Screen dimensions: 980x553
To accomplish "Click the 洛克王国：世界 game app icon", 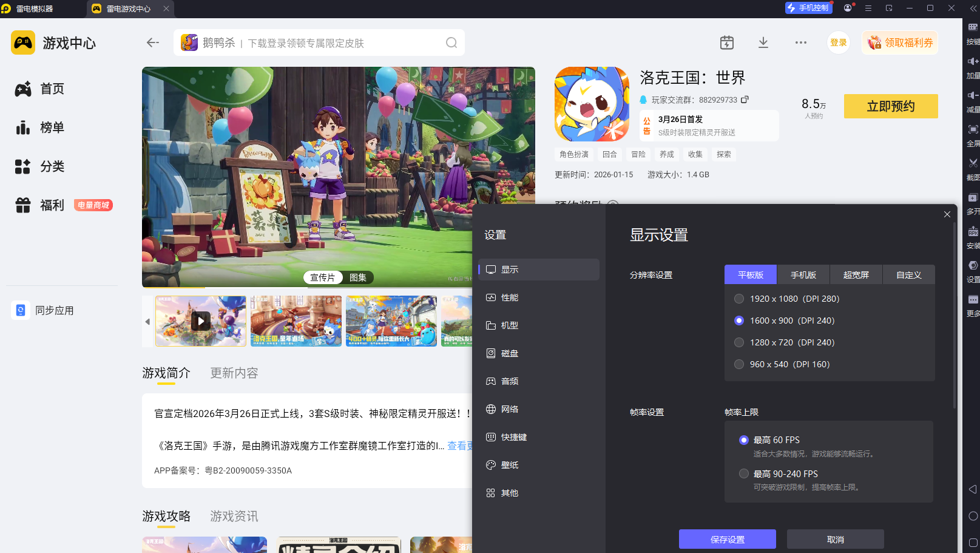I will click(x=592, y=104).
